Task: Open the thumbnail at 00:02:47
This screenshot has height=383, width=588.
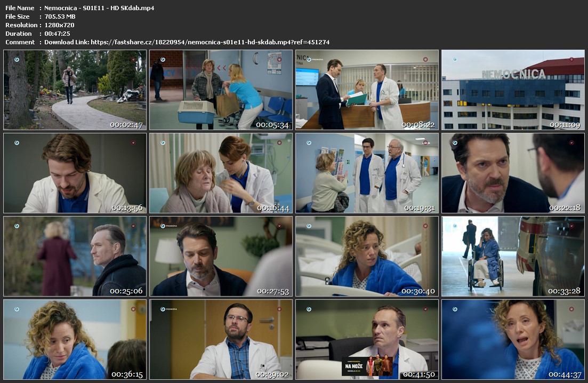Action: tap(75, 90)
